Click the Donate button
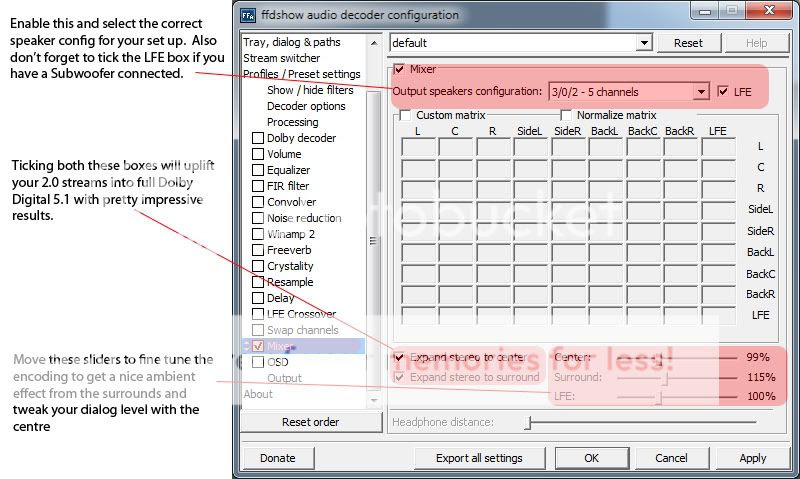800x479 pixels. (278, 458)
